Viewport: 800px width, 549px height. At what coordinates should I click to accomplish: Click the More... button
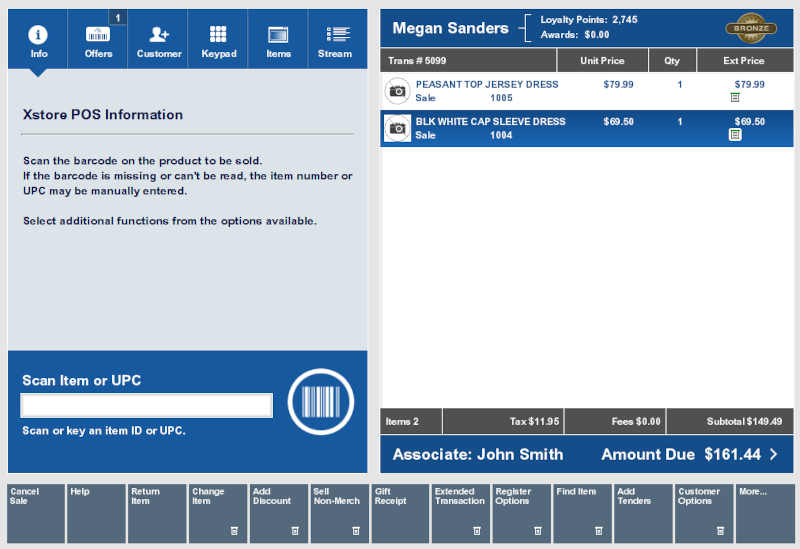point(765,514)
